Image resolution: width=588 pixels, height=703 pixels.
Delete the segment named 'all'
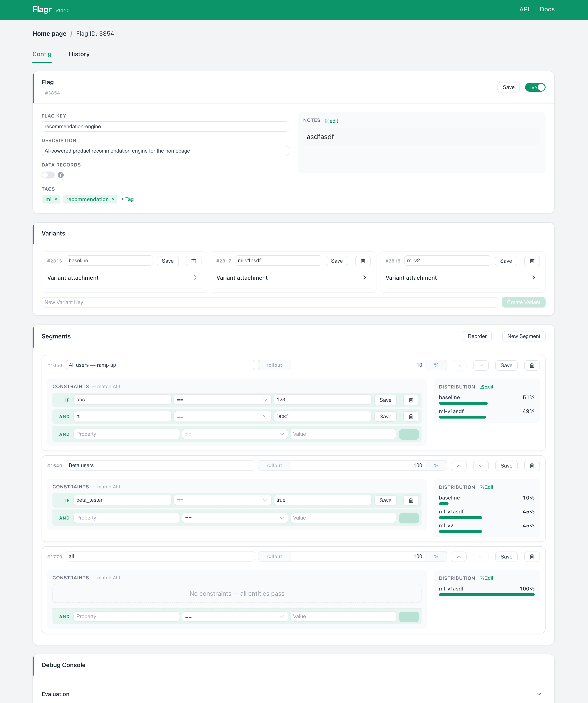(532, 557)
